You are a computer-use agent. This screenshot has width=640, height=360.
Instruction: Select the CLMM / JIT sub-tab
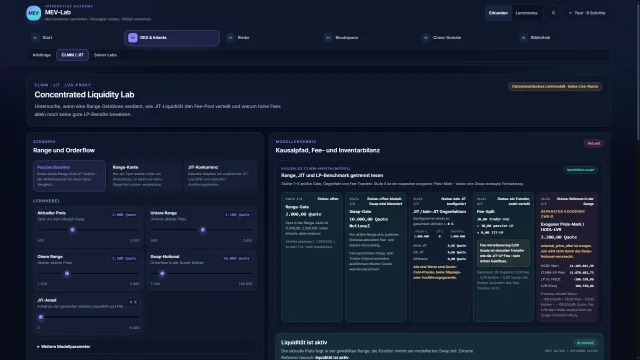click(x=72, y=55)
